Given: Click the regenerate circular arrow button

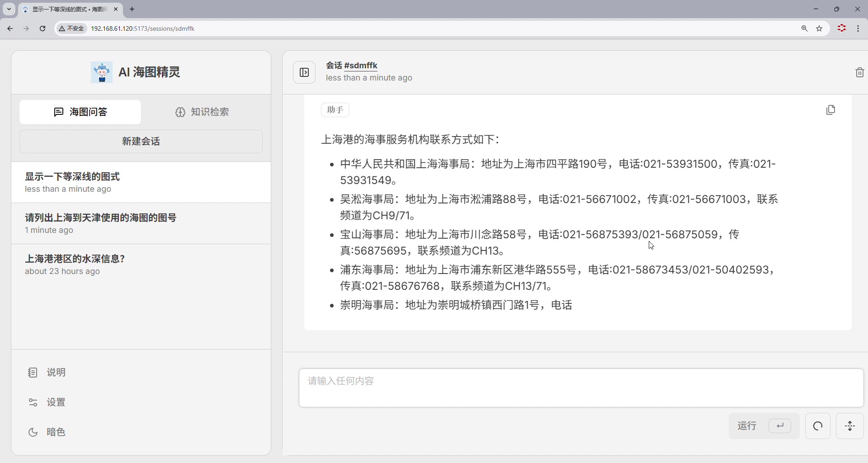Looking at the screenshot, I should pyautogui.click(x=817, y=426).
